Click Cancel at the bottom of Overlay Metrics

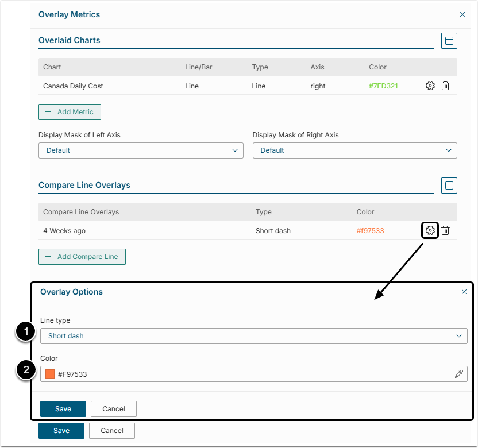[111, 431]
